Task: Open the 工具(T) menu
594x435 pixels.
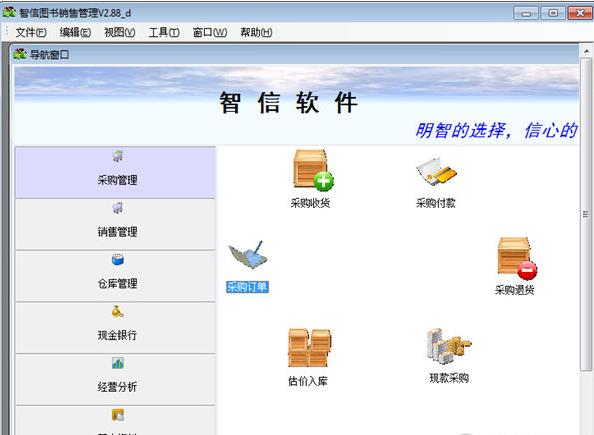Action: pyautogui.click(x=164, y=33)
